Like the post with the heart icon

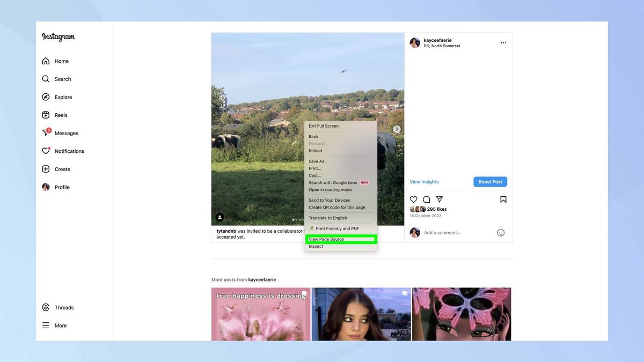[x=413, y=199]
